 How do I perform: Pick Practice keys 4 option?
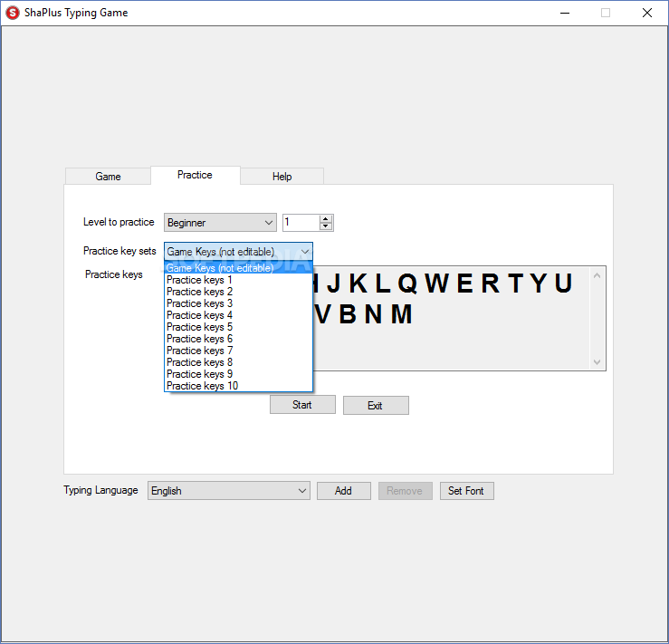click(x=238, y=315)
